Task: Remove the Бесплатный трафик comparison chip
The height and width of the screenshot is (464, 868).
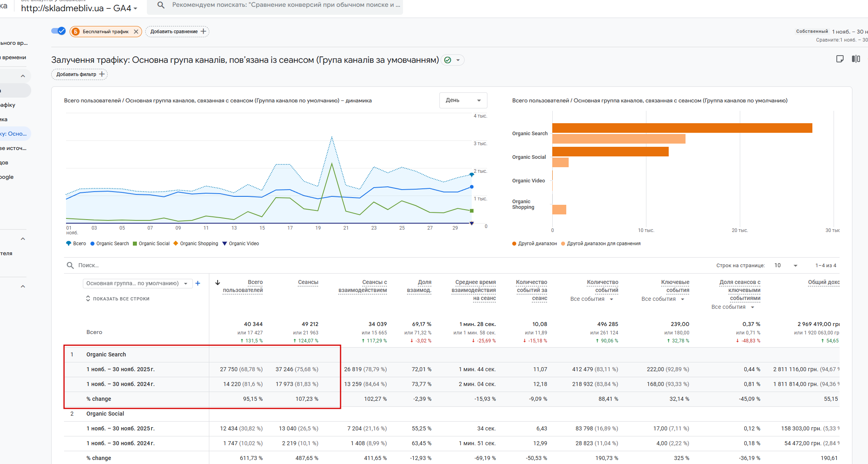Action: point(136,32)
